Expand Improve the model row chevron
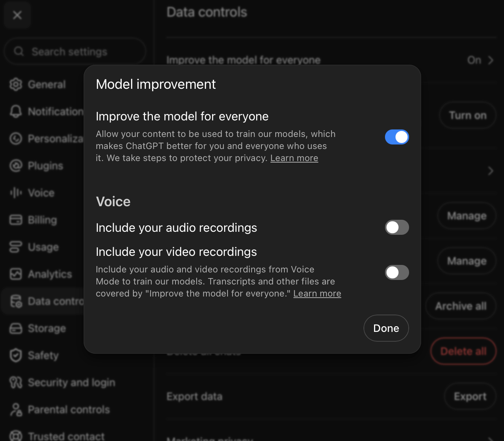The image size is (504, 441). tap(490, 60)
